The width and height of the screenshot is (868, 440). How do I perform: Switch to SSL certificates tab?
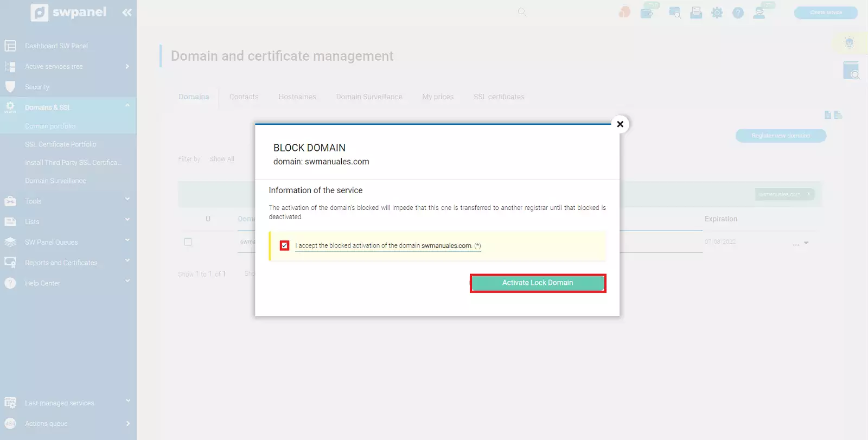tap(499, 97)
